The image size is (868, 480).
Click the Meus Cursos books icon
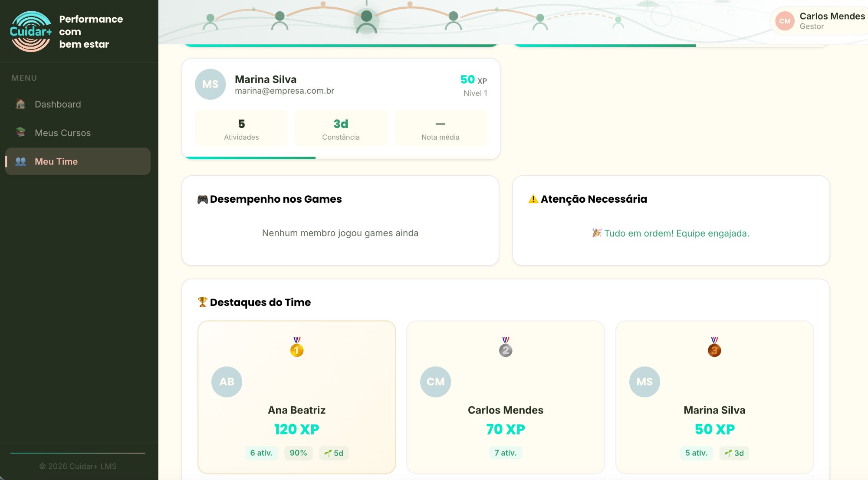tap(20, 133)
